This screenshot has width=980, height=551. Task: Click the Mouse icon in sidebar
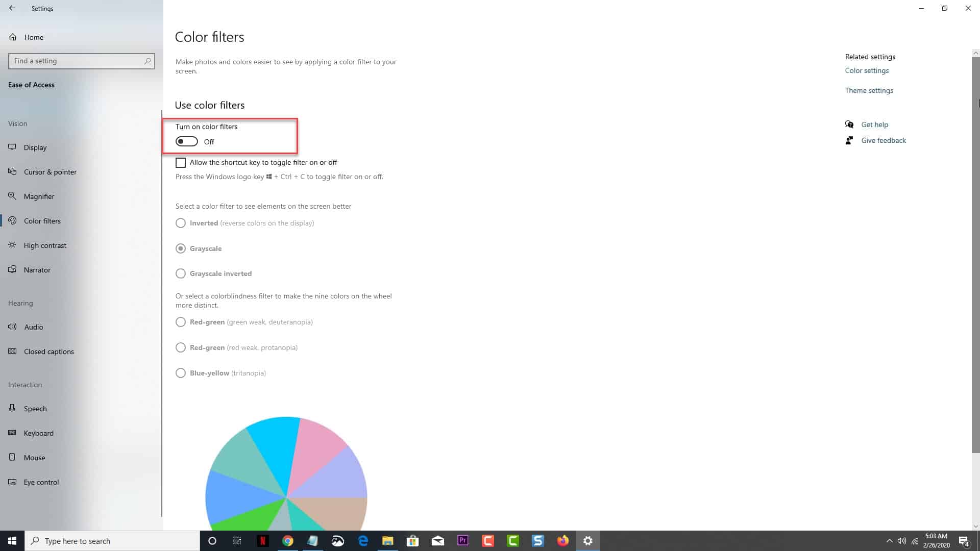tap(12, 457)
